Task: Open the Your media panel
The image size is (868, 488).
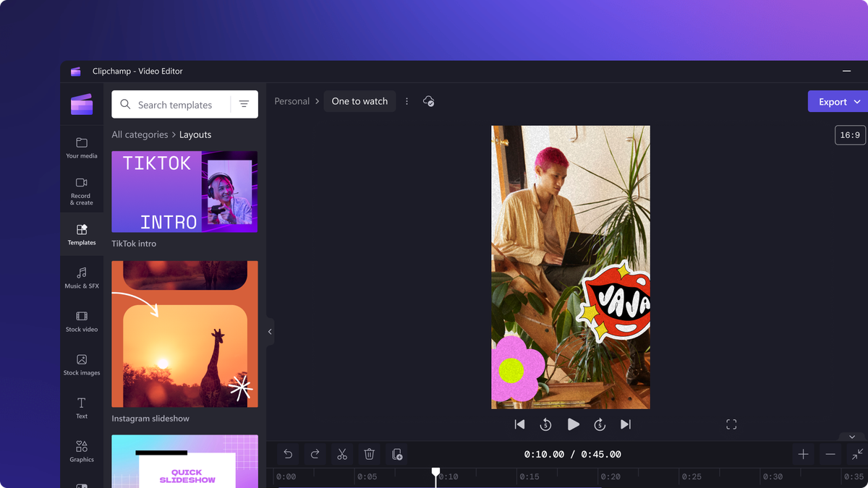Action: (82, 147)
